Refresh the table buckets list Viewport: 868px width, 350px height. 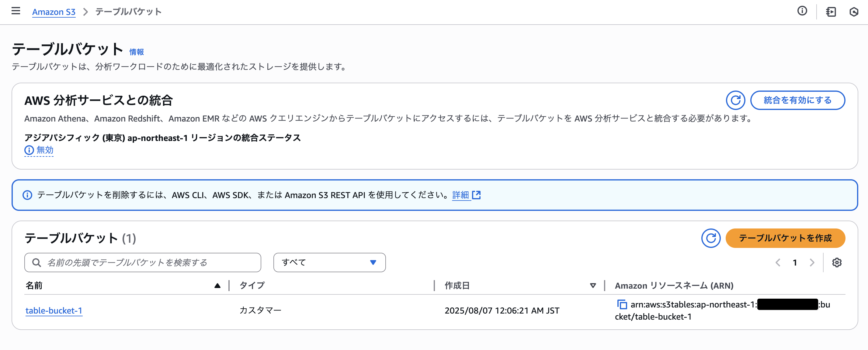tap(711, 238)
